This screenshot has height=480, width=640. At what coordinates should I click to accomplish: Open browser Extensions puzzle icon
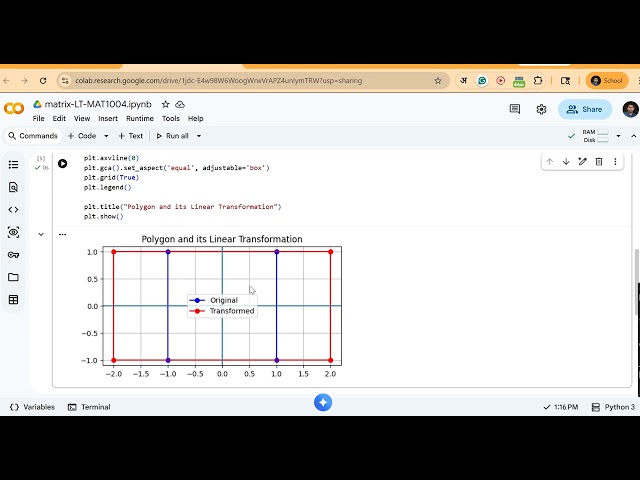click(x=538, y=81)
